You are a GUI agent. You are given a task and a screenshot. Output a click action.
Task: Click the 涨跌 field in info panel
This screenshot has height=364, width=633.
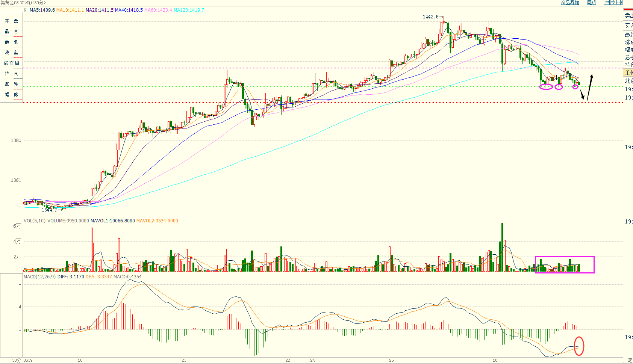(11, 84)
